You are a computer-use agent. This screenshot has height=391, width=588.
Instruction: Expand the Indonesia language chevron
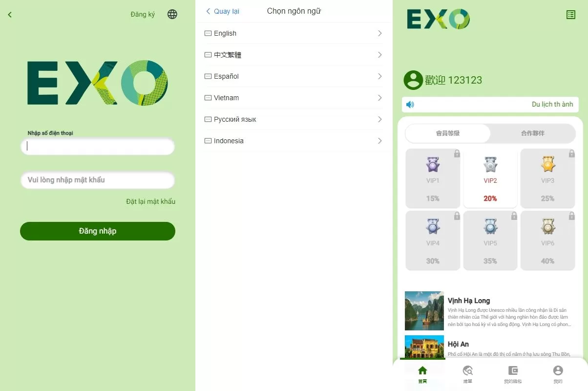coord(380,141)
